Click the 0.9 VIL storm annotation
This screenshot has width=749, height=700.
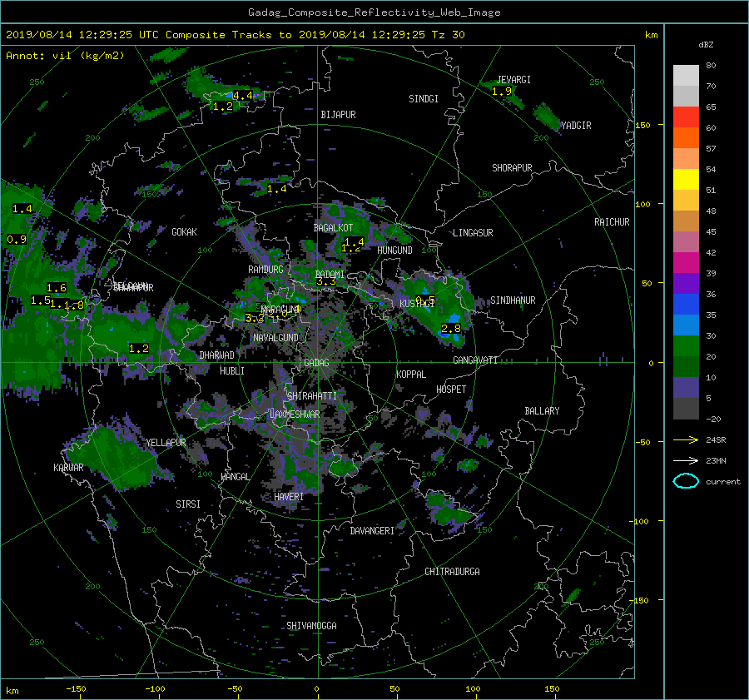point(17,240)
